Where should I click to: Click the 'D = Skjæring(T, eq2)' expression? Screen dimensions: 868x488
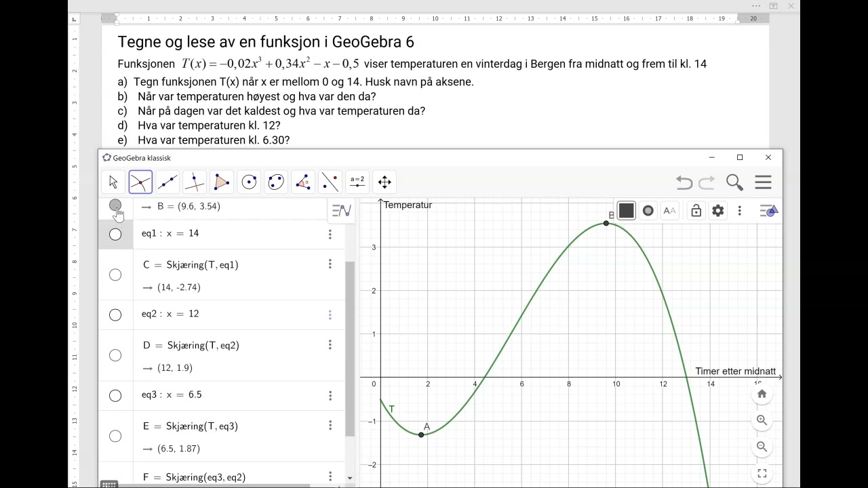[x=191, y=346]
